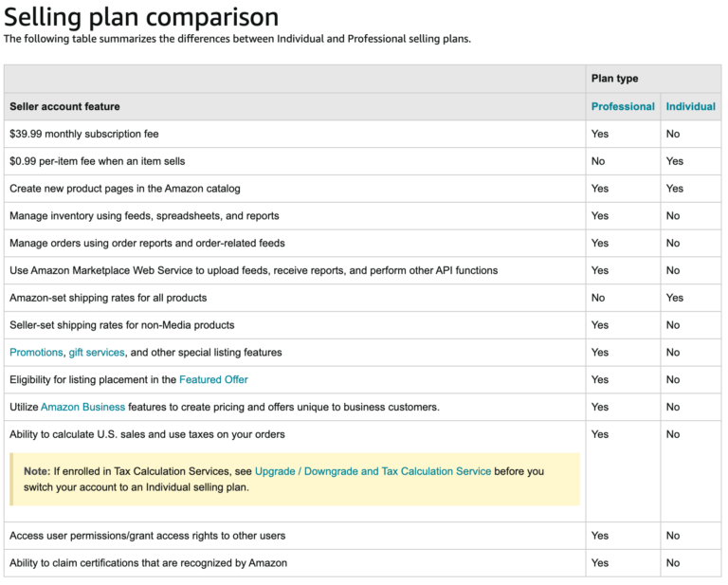The width and height of the screenshot is (728, 585).
Task: Click the Manage inventory using feeds row text
Action: 144,216
